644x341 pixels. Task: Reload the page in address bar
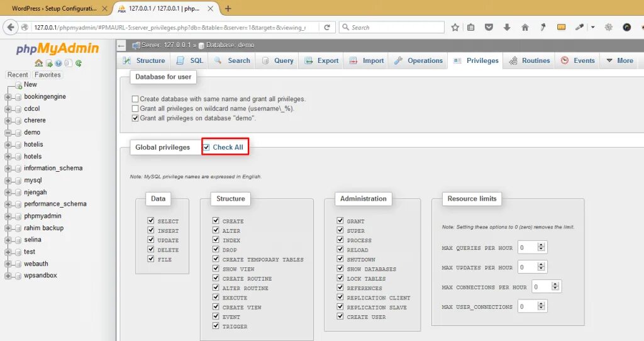point(327,28)
